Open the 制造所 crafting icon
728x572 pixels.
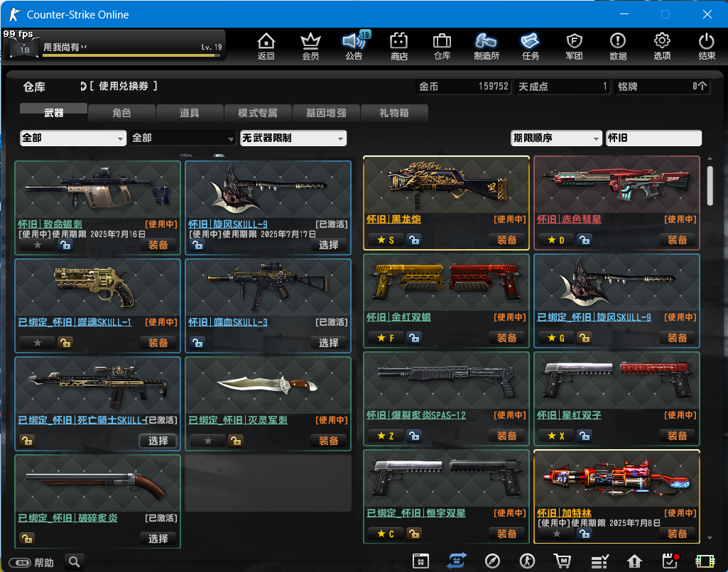tap(486, 46)
